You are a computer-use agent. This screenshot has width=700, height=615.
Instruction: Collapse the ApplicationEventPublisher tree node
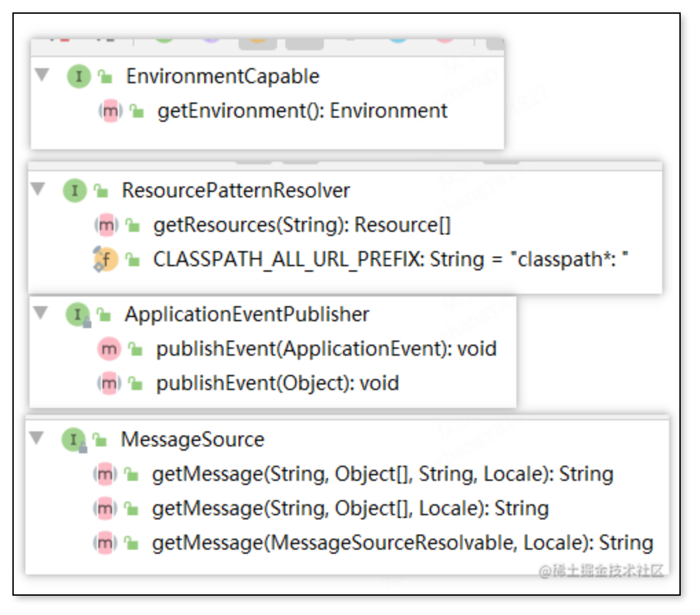pos(41,314)
